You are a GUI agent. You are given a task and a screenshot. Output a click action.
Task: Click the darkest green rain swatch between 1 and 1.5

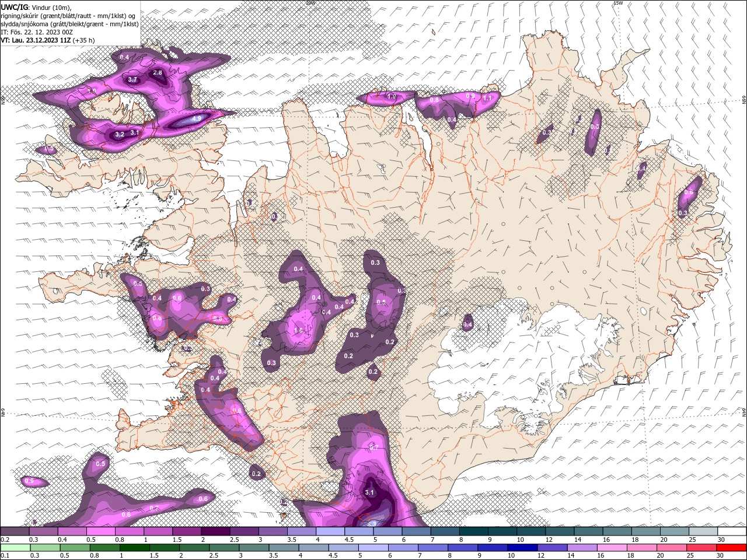coord(134,548)
